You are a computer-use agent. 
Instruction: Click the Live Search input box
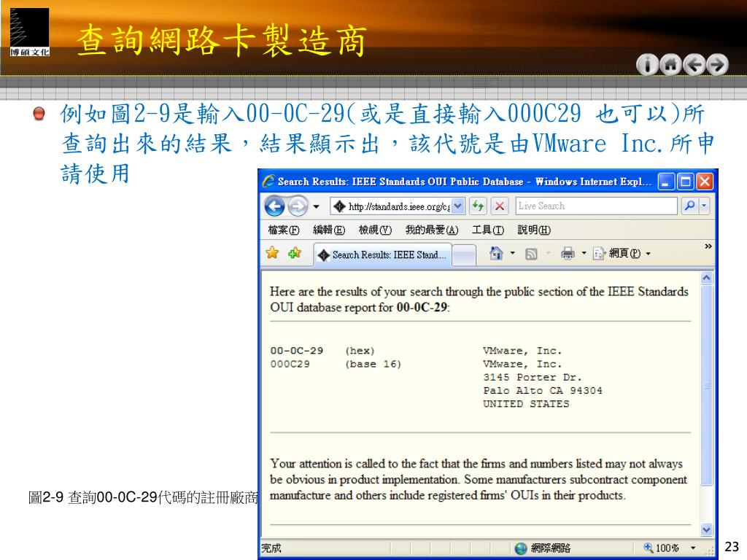coord(596,206)
